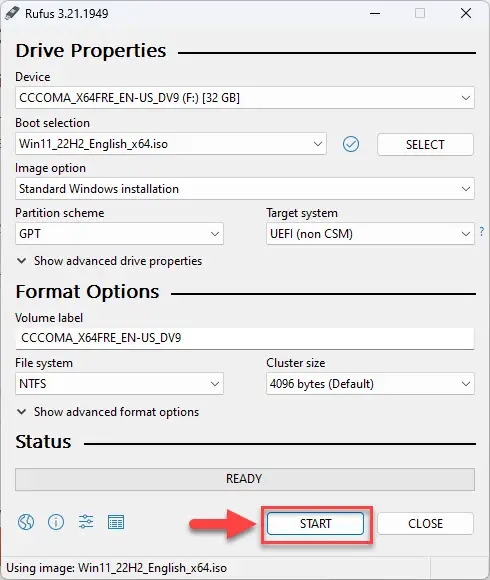Viewport: 490px width, 580px height.
Task: Open the Target system dropdown
Action: pos(370,234)
